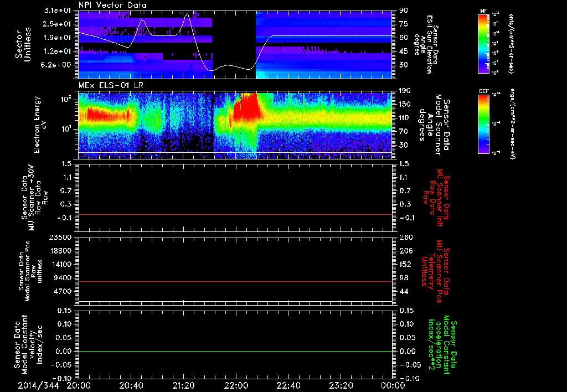The height and width of the screenshot is (392, 567).
Task: Click the 45 degree elevation tick value
Action: (x=404, y=51)
